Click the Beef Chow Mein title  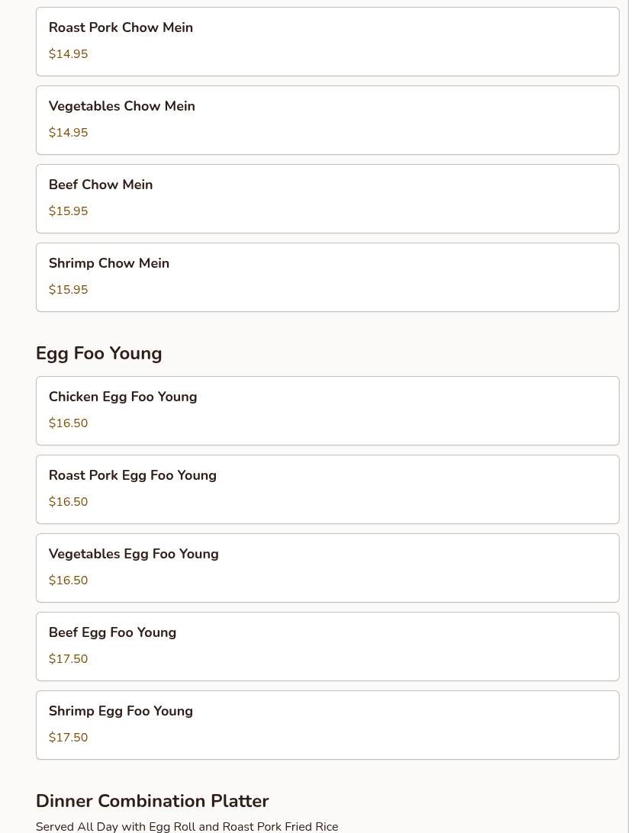[101, 185]
